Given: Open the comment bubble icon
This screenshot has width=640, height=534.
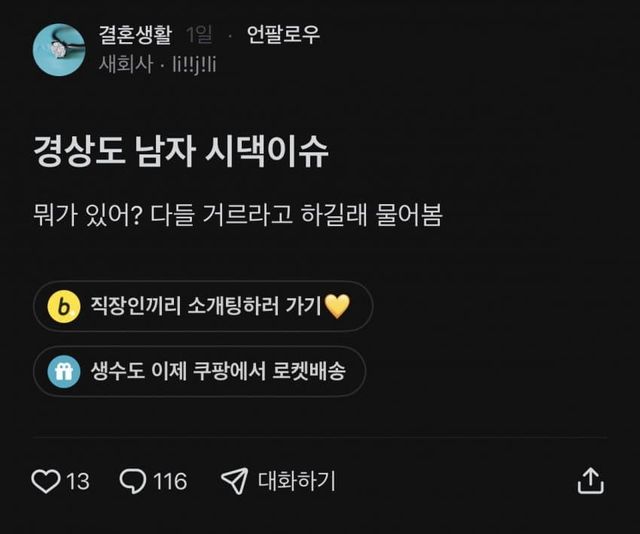Looking at the screenshot, I should pyautogui.click(x=133, y=481).
